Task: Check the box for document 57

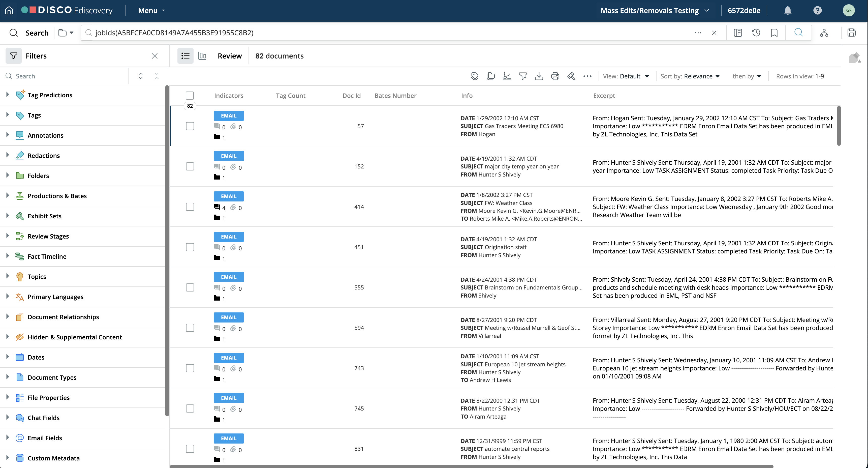Action: (190, 126)
